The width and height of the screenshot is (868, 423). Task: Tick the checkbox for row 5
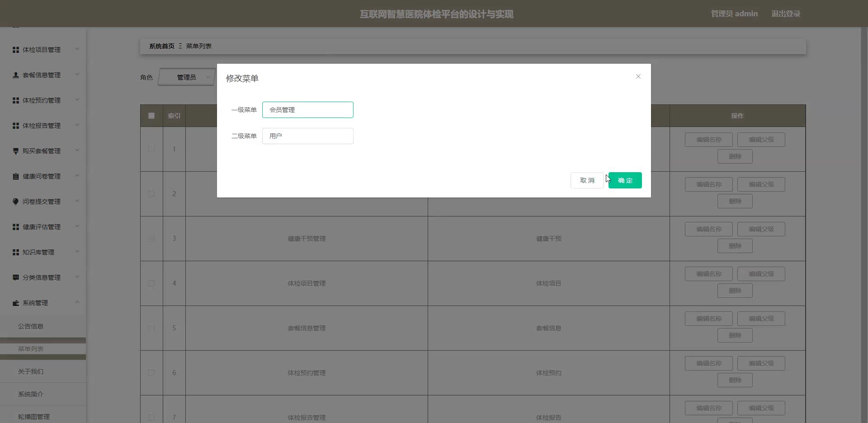pyautogui.click(x=151, y=328)
